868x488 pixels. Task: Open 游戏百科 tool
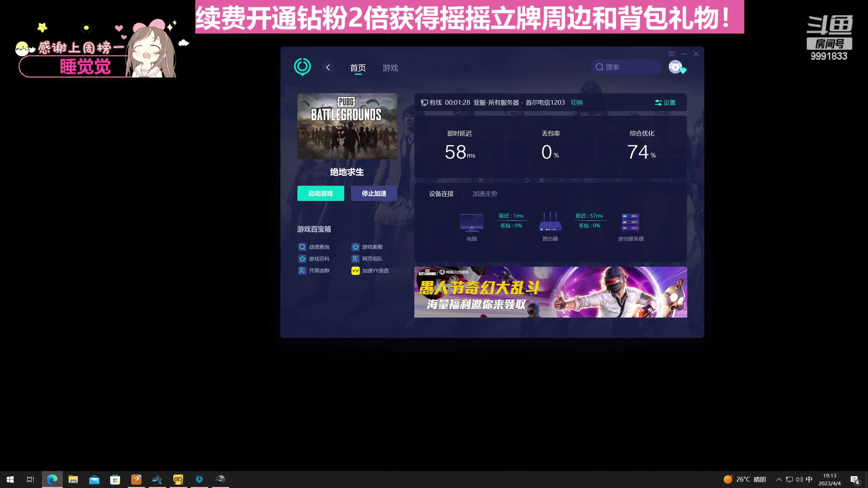pyautogui.click(x=314, y=259)
